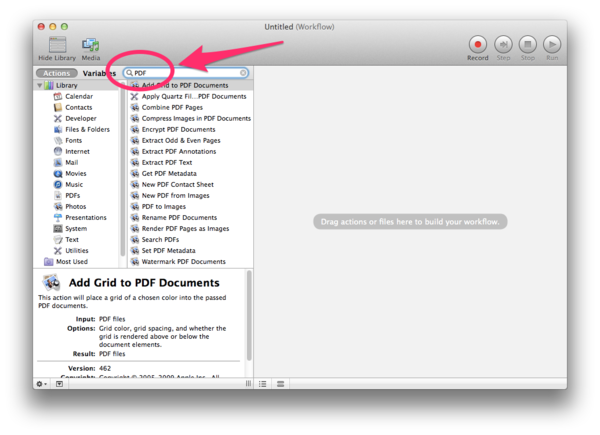Select the Calendar category
600x435 pixels.
[79, 96]
